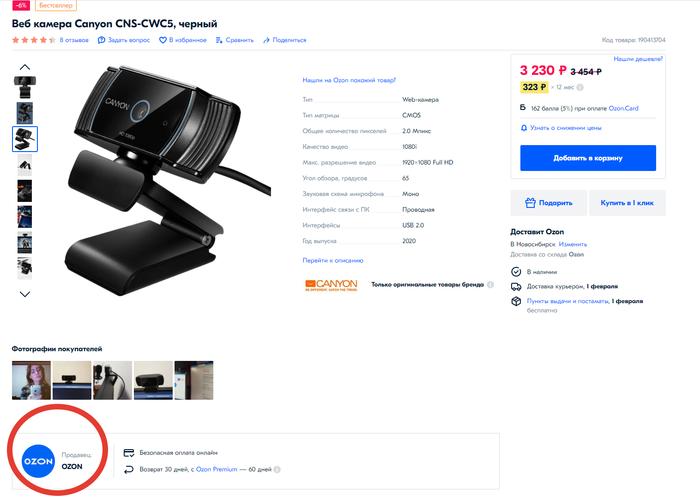Click the 'Сравнить' compare icon
The height and width of the screenshot is (500, 700).
click(x=221, y=40)
